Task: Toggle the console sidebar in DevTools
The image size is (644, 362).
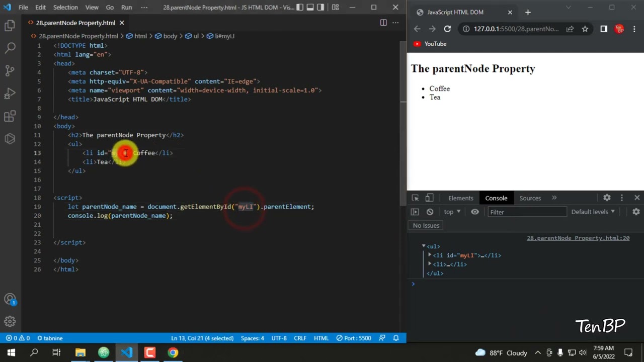Action: (x=415, y=212)
